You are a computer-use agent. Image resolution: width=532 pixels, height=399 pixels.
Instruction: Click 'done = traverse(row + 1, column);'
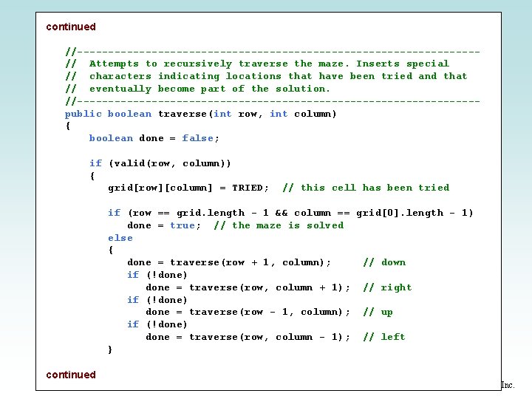[x=229, y=262]
